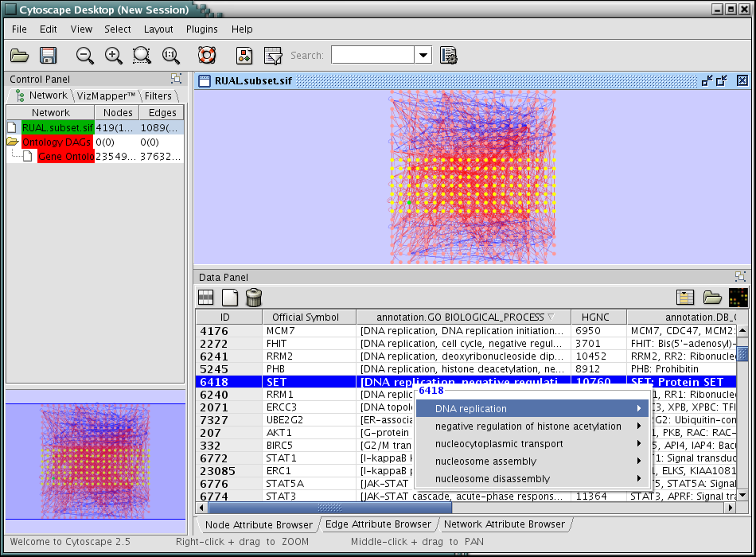Switch to the VizMapper tab
The image size is (756, 557).
[106, 95]
